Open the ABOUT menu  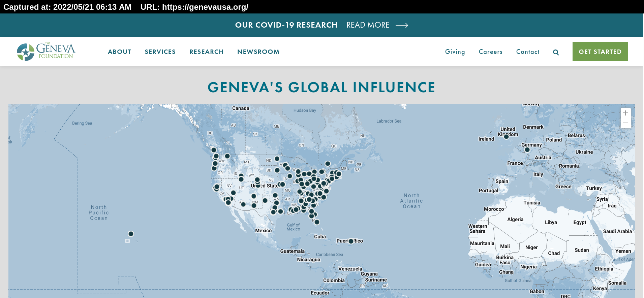pos(119,52)
